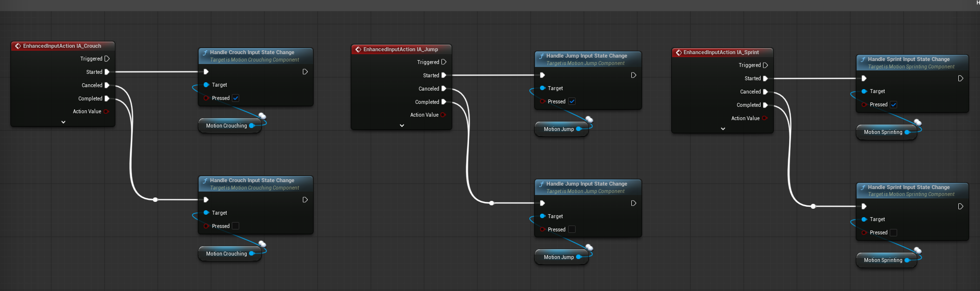Uncheck Pressed on Handle Jump node connected to Started

coord(572,101)
